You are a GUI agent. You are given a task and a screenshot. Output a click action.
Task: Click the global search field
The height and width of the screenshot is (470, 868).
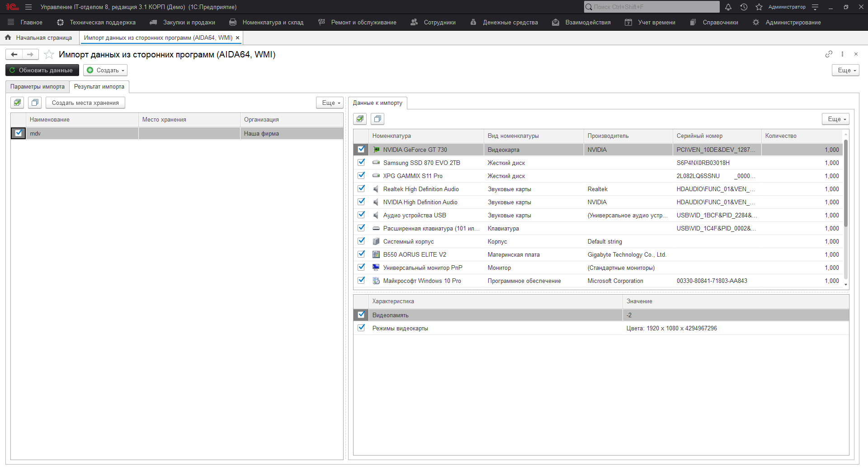pyautogui.click(x=651, y=7)
